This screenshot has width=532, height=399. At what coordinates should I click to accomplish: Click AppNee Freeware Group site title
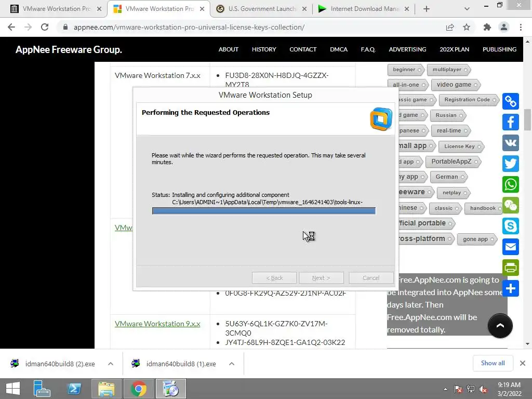69,49
